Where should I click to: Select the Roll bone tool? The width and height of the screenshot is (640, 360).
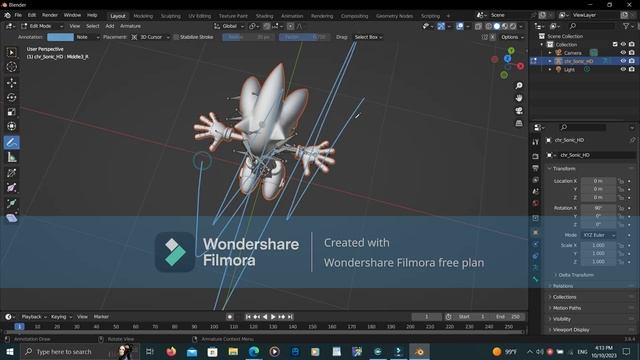coord(11,173)
